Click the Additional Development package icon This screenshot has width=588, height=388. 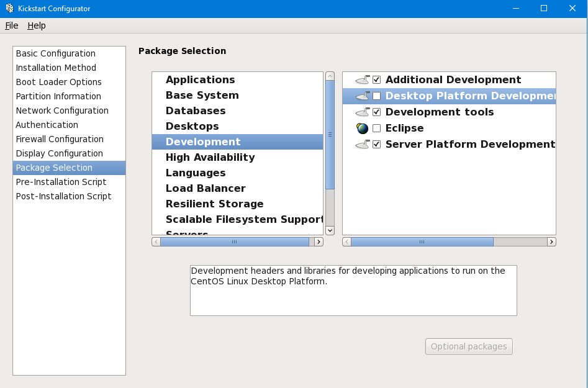363,79
